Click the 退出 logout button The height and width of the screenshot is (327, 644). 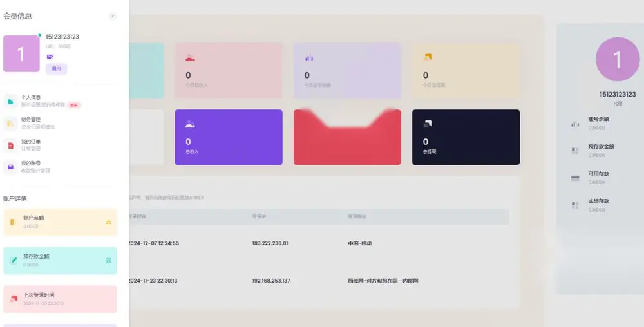pos(56,68)
